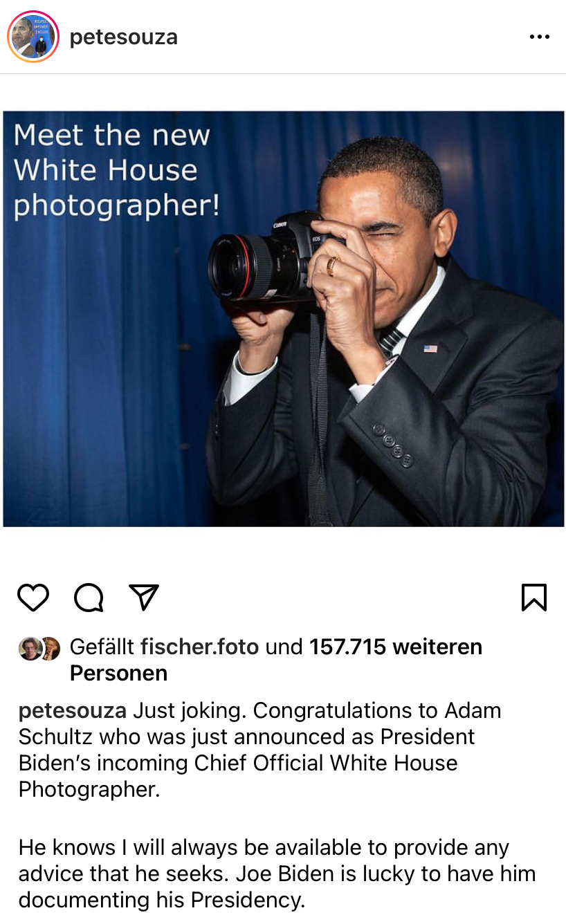This screenshot has height=924, width=566.
Task: Tap the first liker's small avatar
Action: 30,648
